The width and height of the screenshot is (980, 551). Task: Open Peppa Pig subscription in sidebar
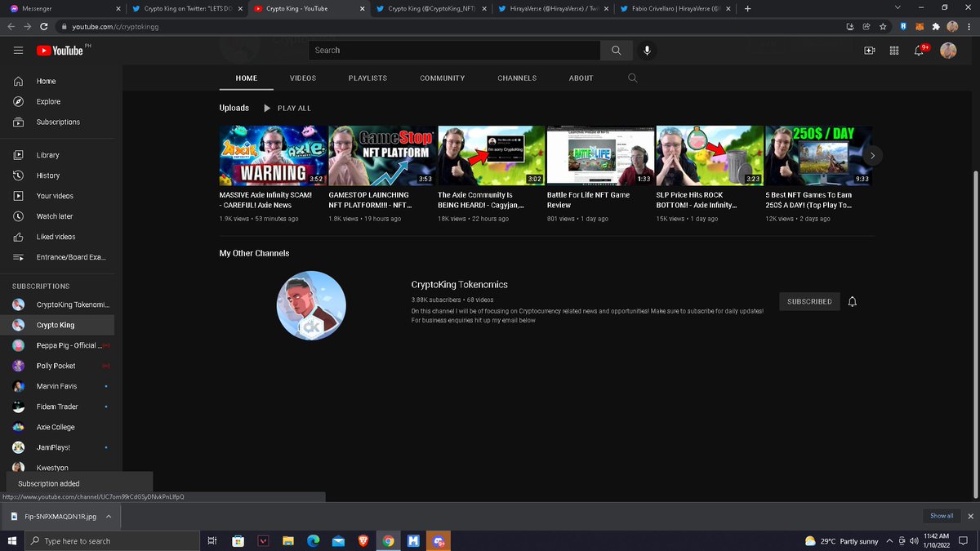pos(57,345)
